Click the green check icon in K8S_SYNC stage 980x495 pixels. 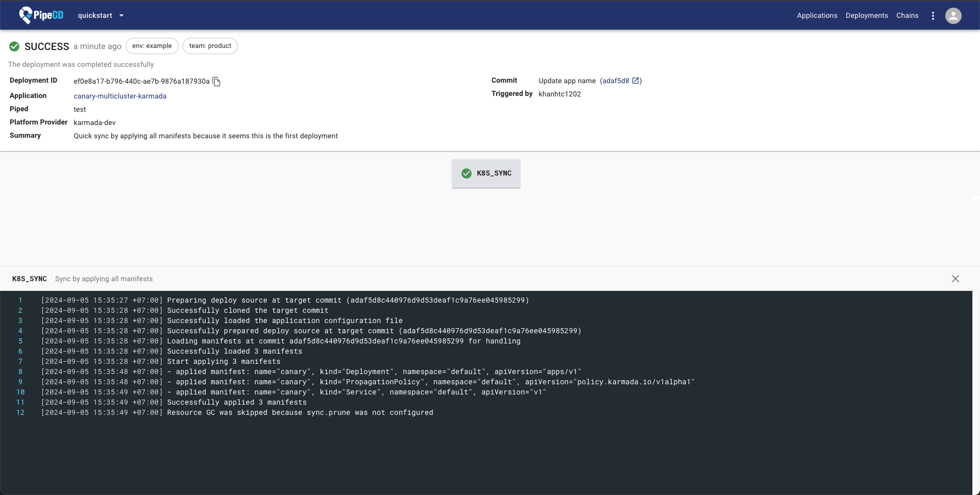[466, 174]
